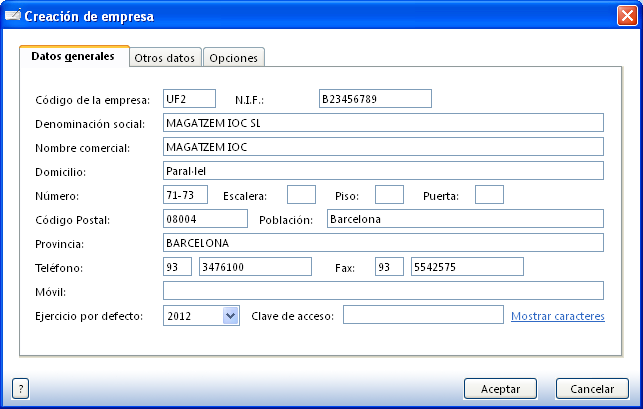
Task: Select the Datos generales tab
Action: coord(73,57)
